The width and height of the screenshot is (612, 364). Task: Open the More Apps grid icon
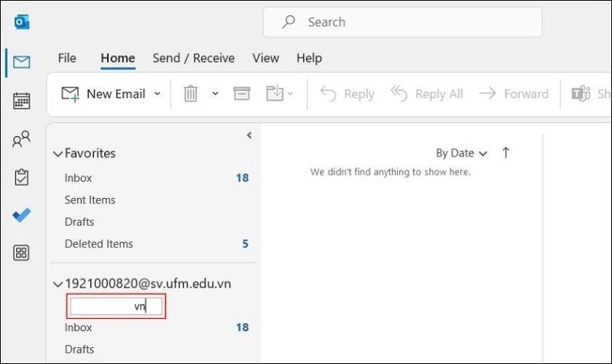pyautogui.click(x=21, y=253)
